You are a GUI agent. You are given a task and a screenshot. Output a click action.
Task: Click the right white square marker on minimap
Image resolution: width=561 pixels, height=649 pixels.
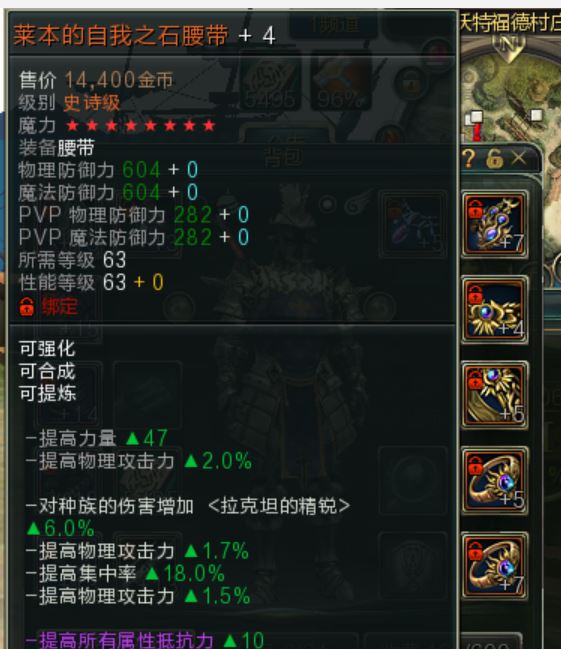pos(537,115)
